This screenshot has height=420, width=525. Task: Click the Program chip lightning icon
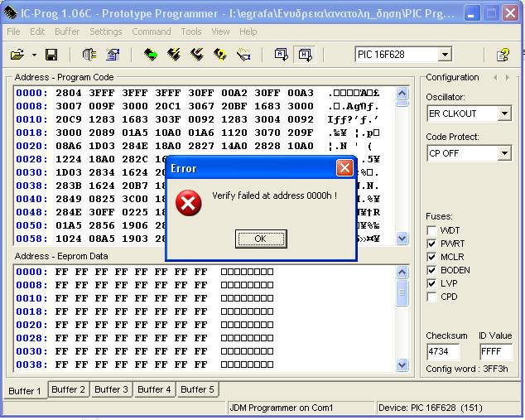click(174, 55)
